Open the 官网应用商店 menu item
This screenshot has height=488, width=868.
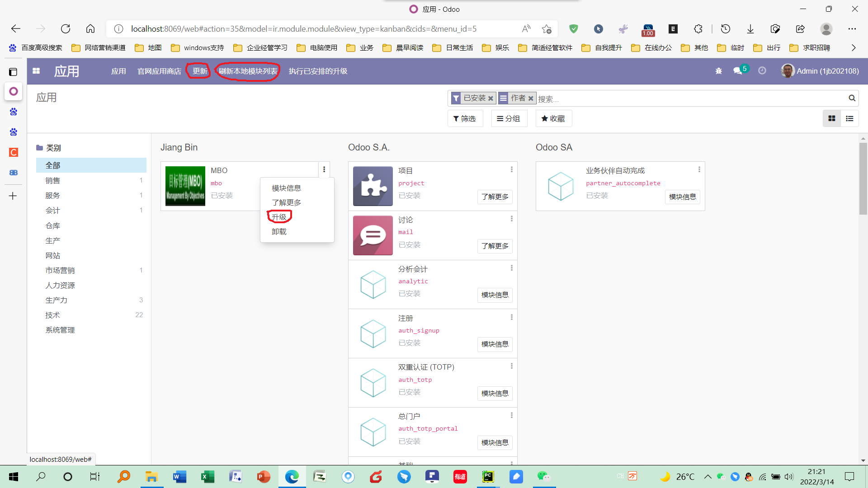[159, 71]
